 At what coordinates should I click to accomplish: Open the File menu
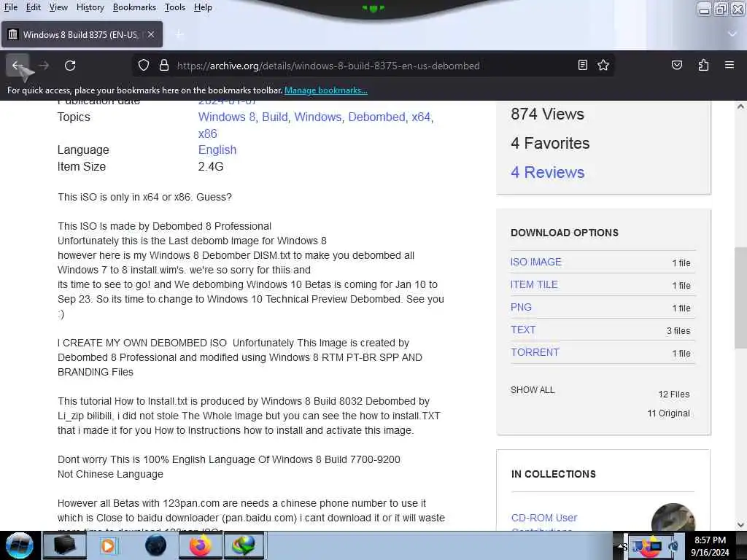[10, 7]
